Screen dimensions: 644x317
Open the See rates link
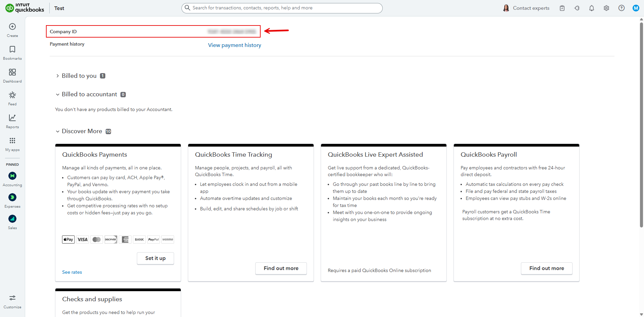72,272
